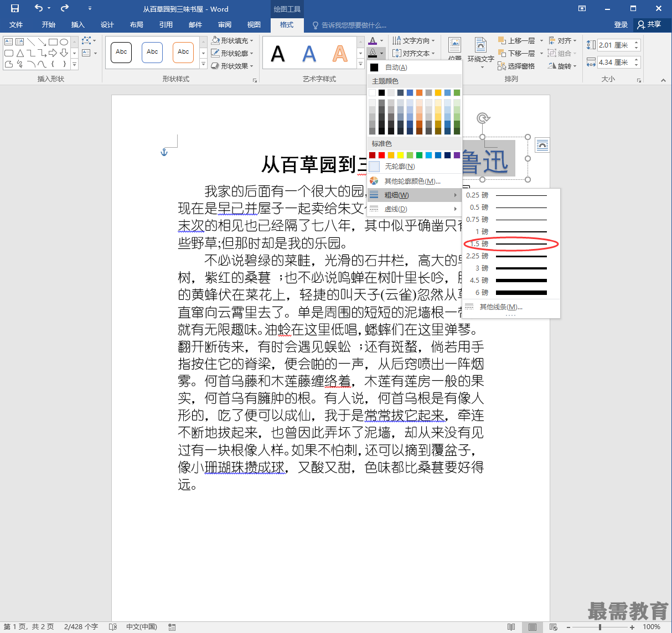Open 其他轮廓颜色 (More Outline Colors)
The height and width of the screenshot is (633, 672).
tap(415, 181)
